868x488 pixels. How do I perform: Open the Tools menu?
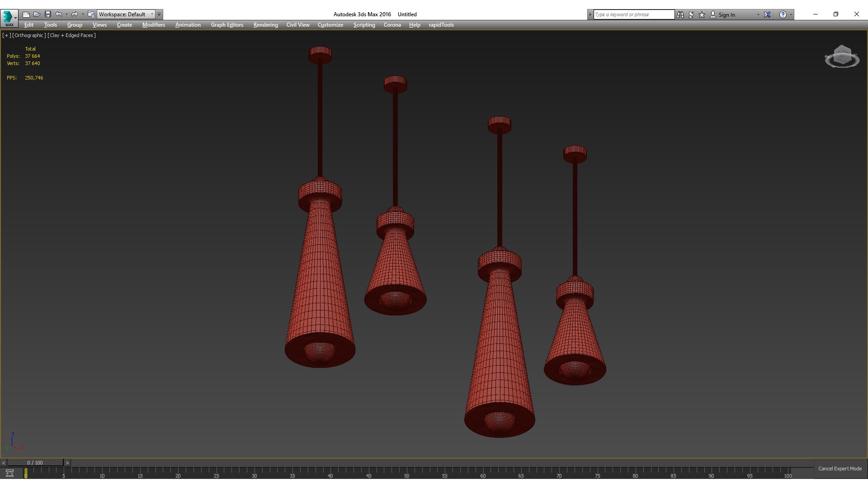[51, 25]
